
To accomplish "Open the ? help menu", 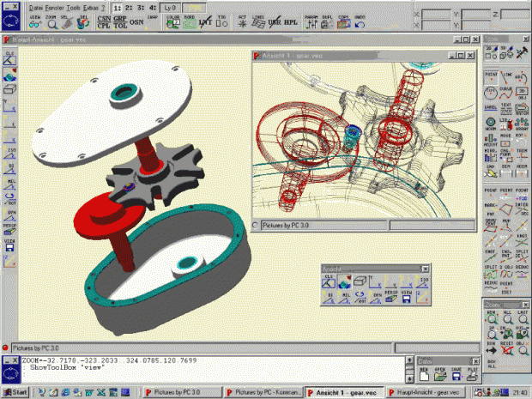I will (x=103, y=8).
